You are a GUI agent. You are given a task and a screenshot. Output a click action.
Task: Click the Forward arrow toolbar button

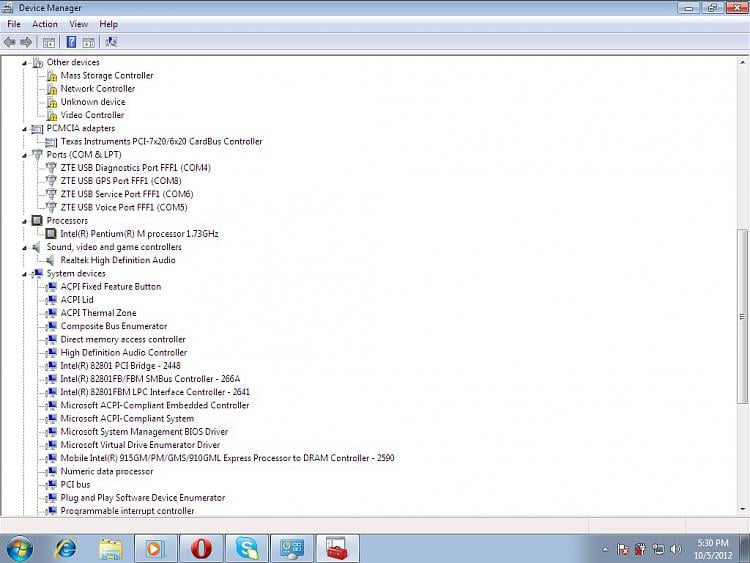click(26, 42)
